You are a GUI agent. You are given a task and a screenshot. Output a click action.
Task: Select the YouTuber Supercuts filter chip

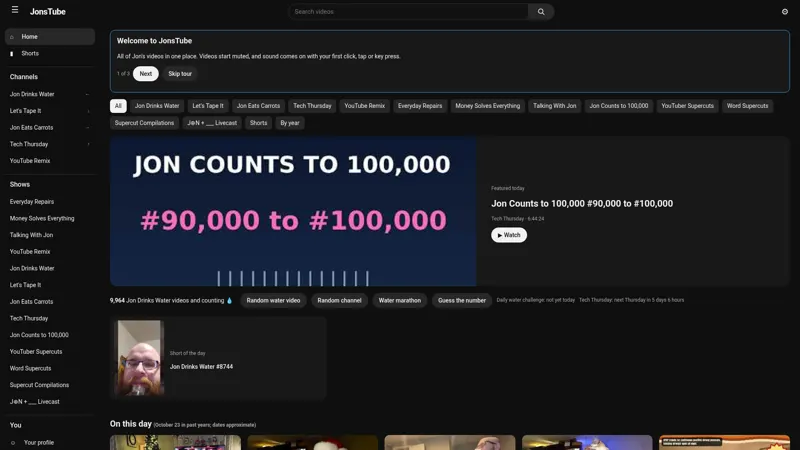tap(687, 106)
